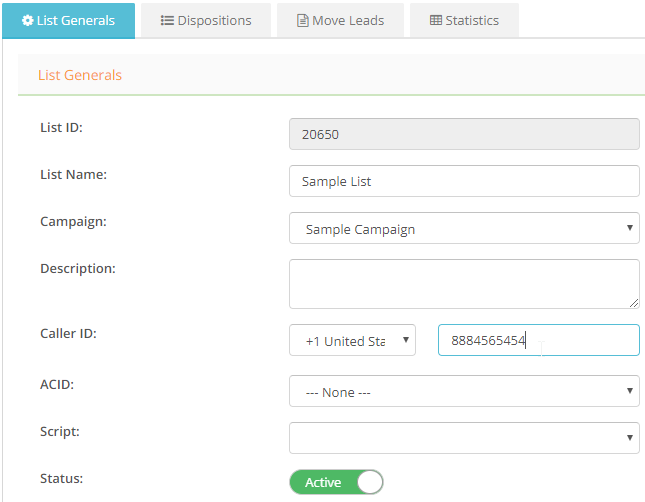The height and width of the screenshot is (502, 645).
Task: Open the Caller ID country code dropdown
Action: point(352,340)
